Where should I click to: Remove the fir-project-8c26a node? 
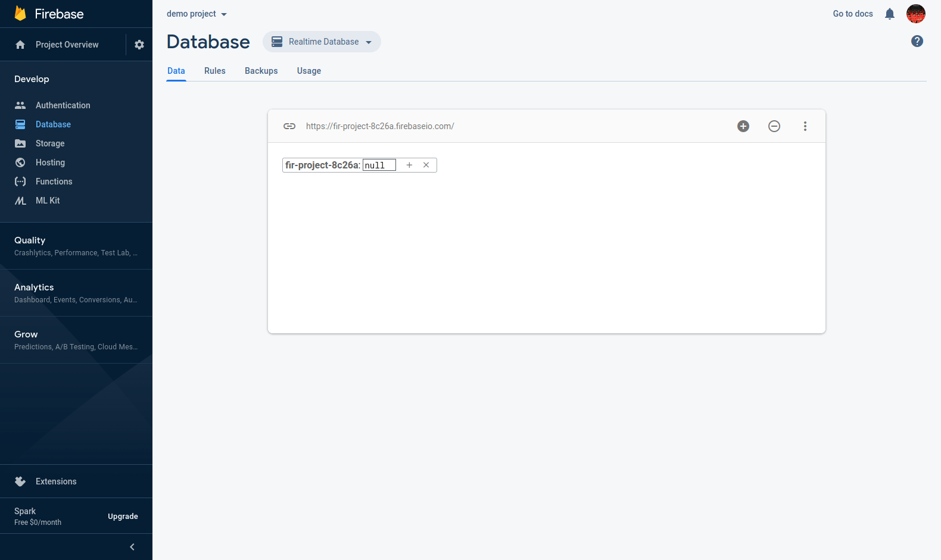(426, 165)
